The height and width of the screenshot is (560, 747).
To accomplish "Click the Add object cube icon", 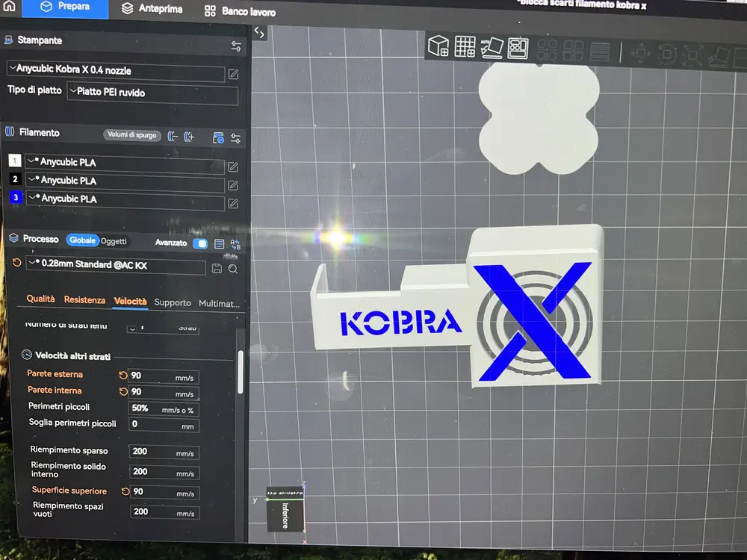I will [x=438, y=46].
